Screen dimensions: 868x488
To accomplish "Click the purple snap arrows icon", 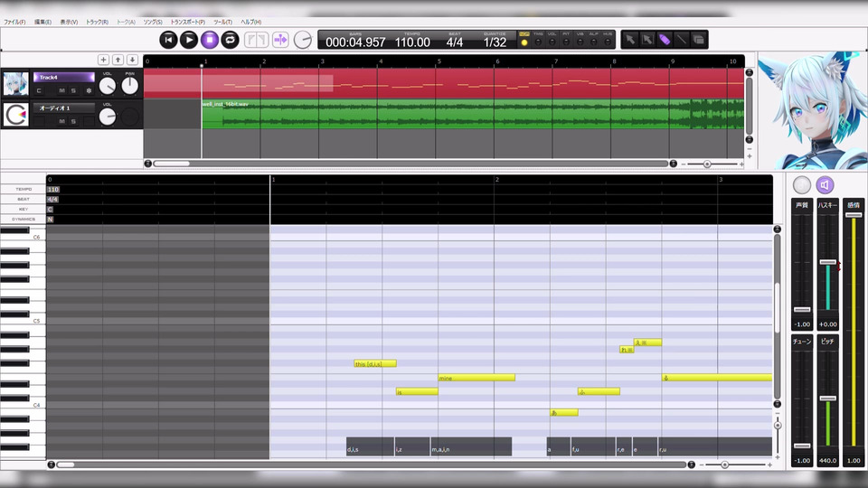I will pyautogui.click(x=280, y=40).
